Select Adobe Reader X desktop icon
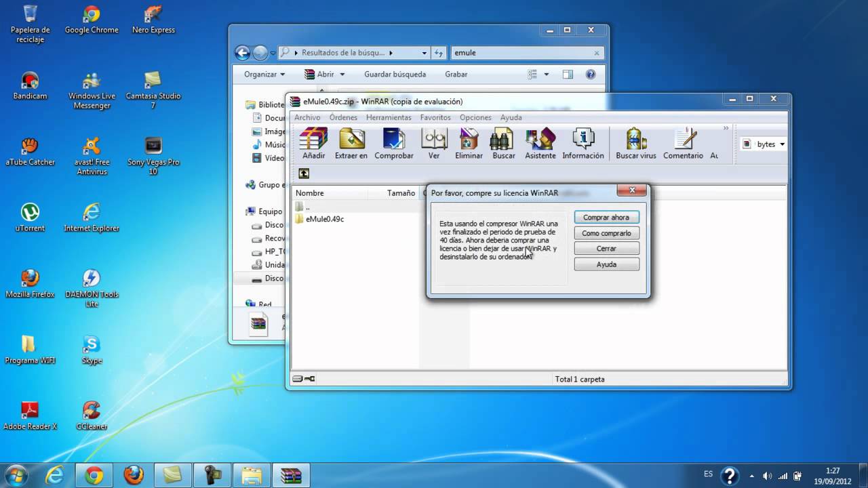 [31, 415]
